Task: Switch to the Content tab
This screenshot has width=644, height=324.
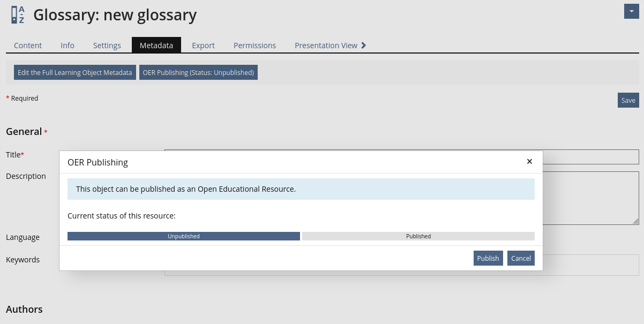Action: [28, 46]
